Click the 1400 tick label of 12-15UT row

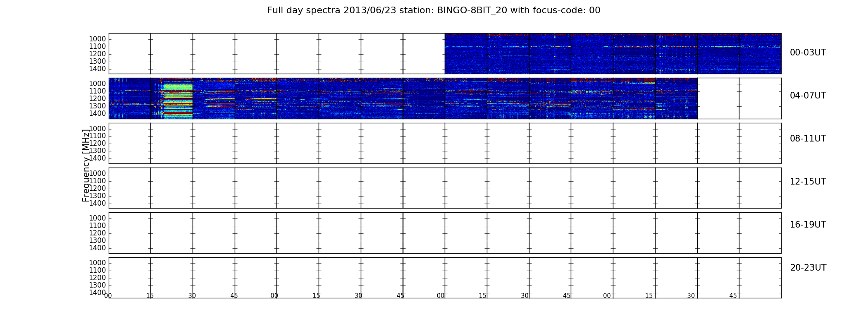[x=97, y=204]
